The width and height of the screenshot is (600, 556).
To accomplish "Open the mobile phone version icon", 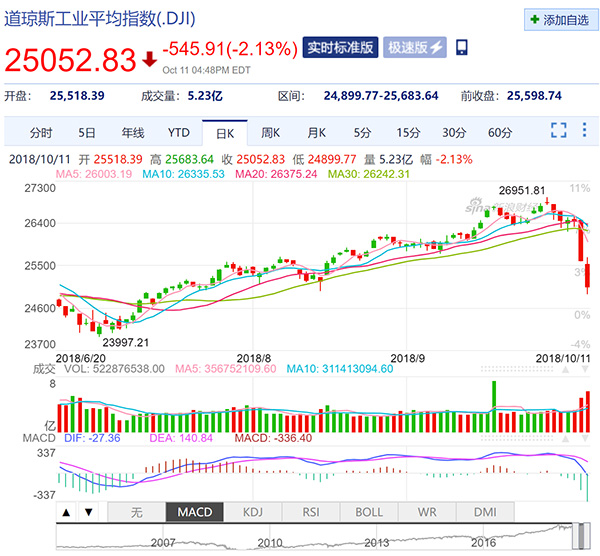I will pos(461,47).
